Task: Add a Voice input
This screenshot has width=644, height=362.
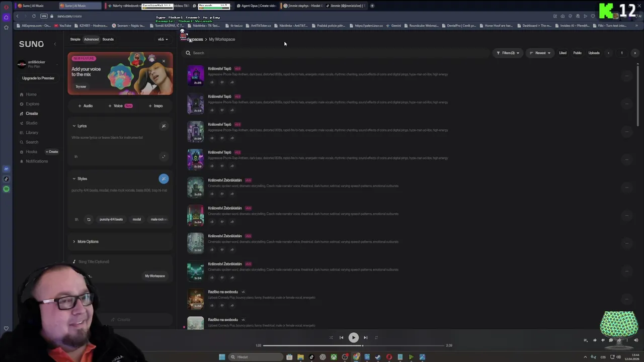Action: pos(120,106)
